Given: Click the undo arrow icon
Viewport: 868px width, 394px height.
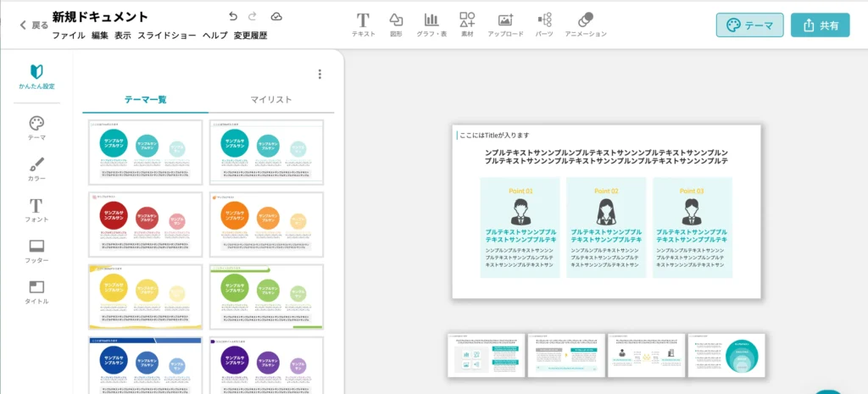Looking at the screenshot, I should [x=233, y=16].
